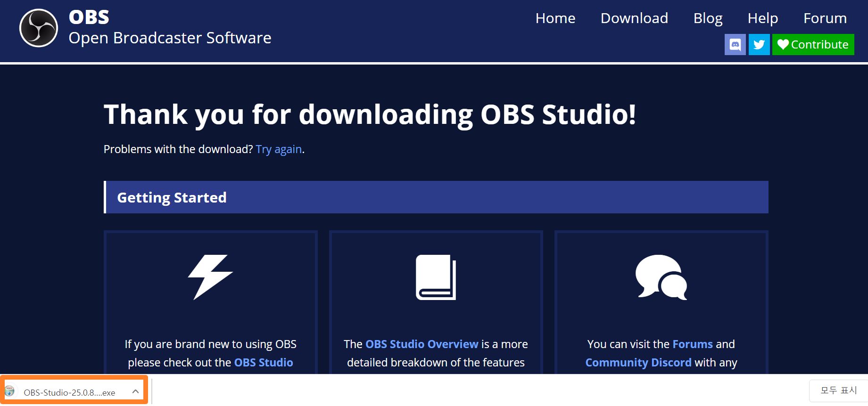Click the book icon for Overview
This screenshot has width=868, height=406.
coord(436,277)
